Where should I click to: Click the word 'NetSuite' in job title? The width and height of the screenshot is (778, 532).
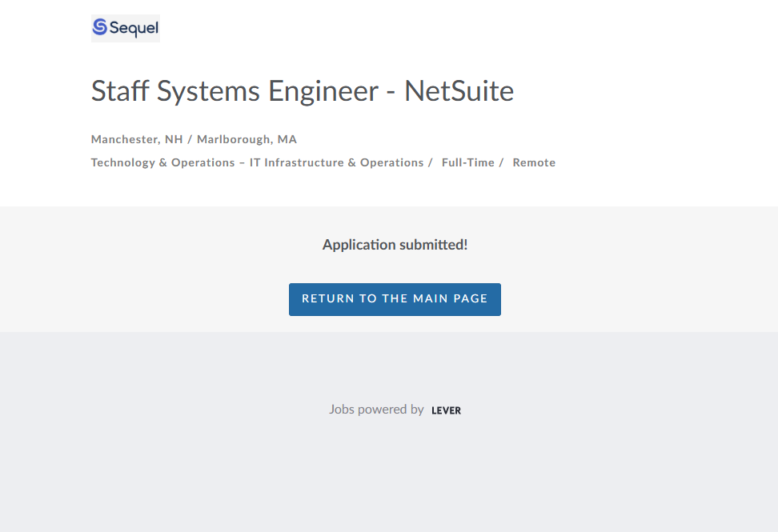click(x=459, y=91)
